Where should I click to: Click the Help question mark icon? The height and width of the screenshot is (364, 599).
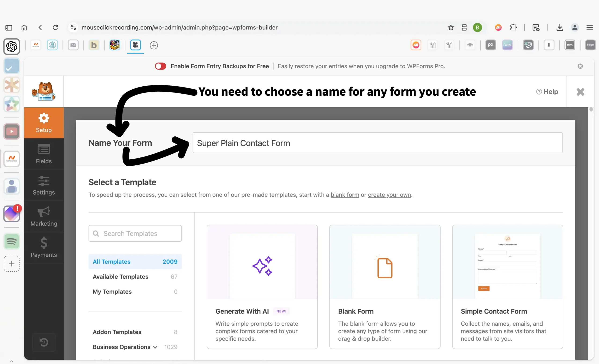539,92
